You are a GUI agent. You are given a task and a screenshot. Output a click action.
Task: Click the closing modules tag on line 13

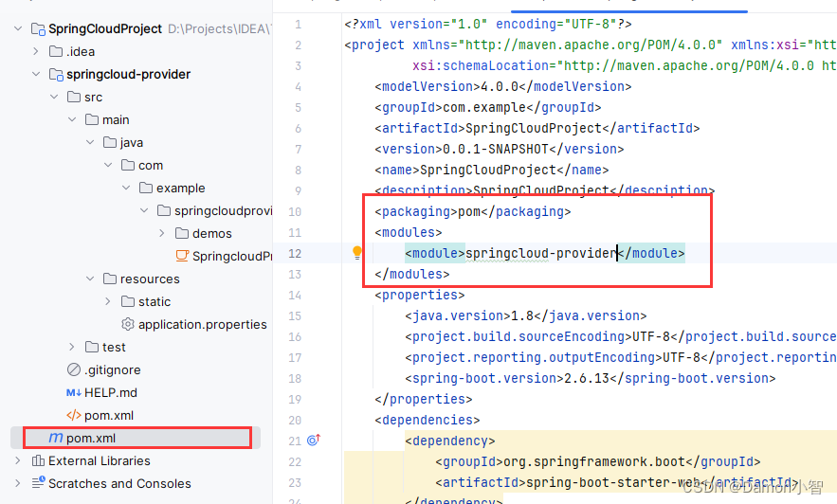(412, 274)
